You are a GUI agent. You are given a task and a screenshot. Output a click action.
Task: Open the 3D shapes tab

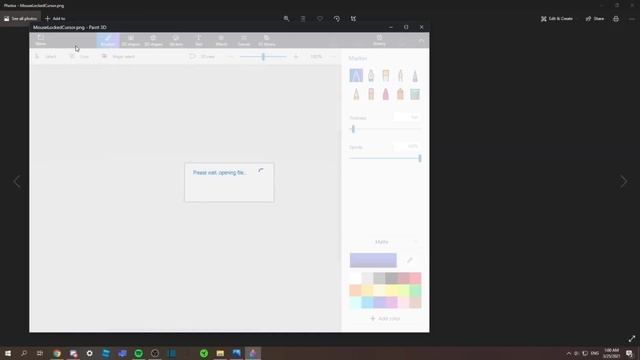click(x=153, y=40)
